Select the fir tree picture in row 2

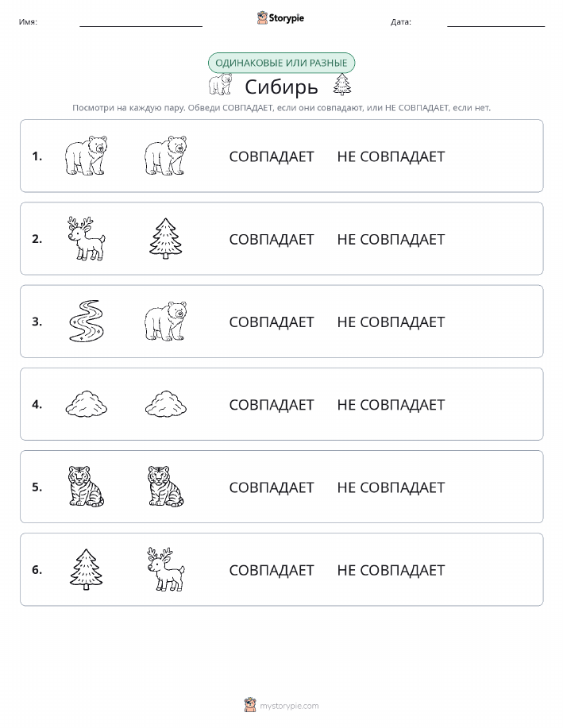(x=165, y=238)
